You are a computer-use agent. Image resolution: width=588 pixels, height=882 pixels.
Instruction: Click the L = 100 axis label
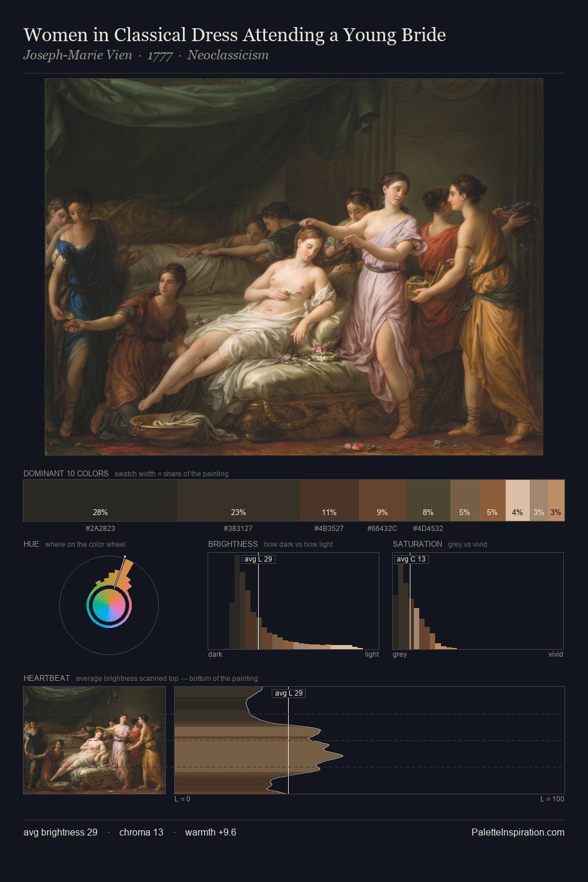pyautogui.click(x=552, y=799)
